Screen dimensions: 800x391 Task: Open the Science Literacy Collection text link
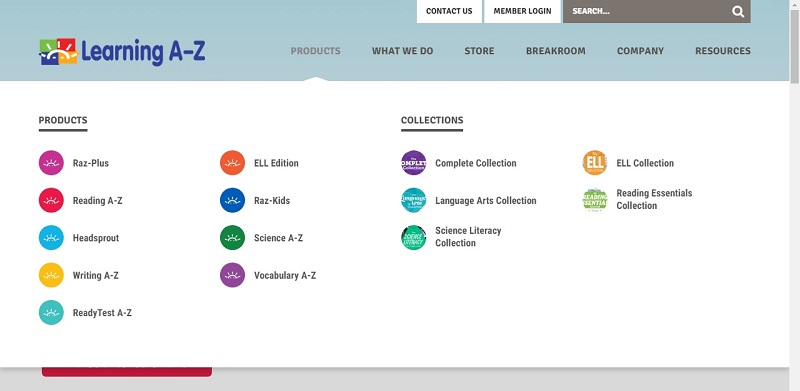[x=468, y=237]
